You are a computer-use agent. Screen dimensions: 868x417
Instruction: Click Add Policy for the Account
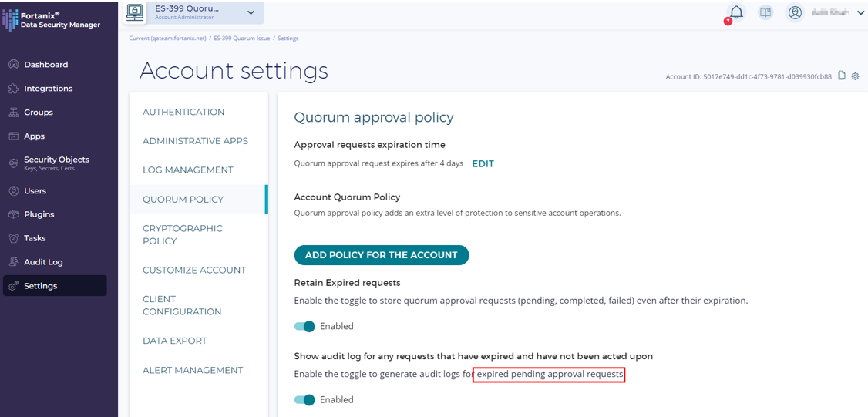point(381,255)
